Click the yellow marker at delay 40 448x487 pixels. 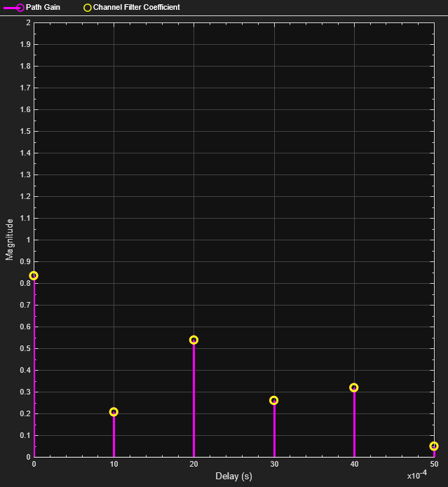(x=354, y=387)
